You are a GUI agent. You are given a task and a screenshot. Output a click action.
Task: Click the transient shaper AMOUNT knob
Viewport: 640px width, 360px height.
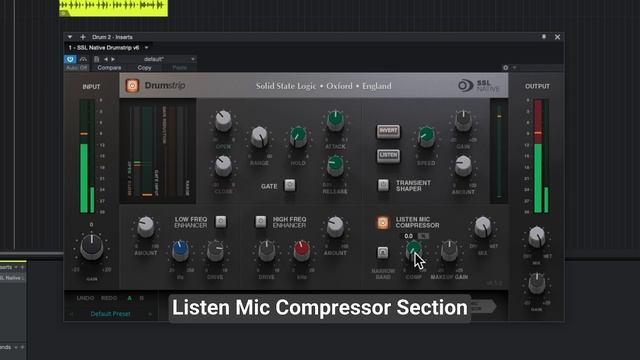463,166
